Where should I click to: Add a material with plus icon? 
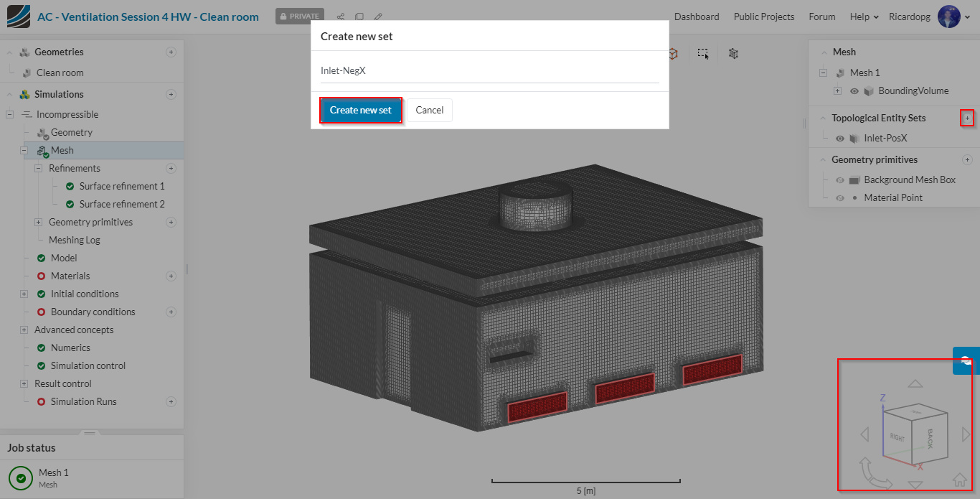click(171, 276)
